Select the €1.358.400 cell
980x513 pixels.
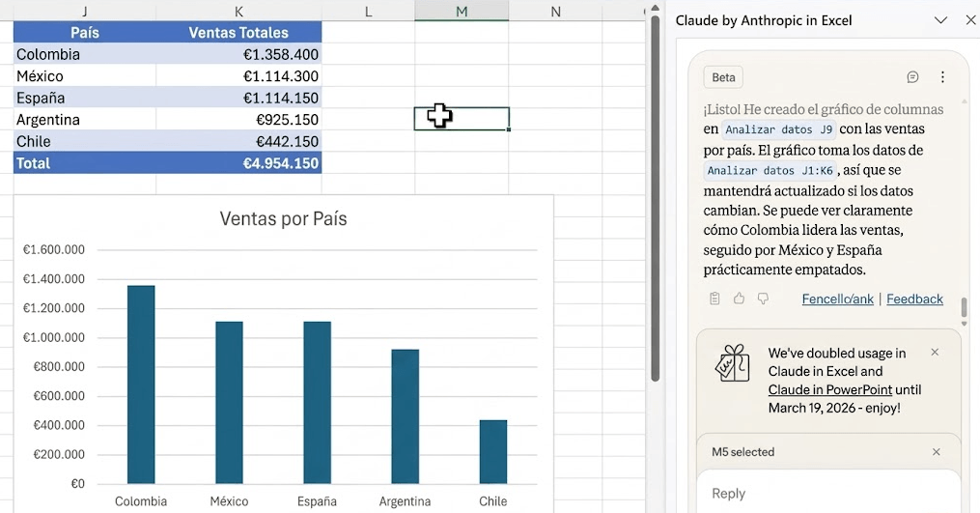(x=238, y=54)
